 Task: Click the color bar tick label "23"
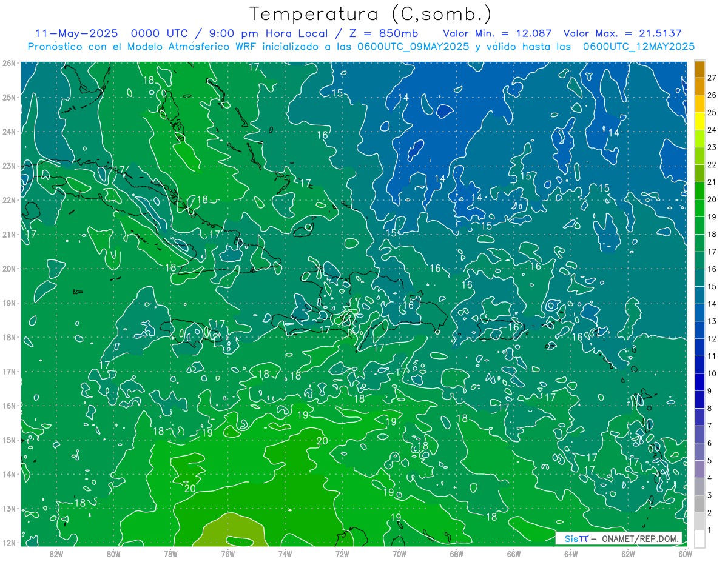(712, 147)
